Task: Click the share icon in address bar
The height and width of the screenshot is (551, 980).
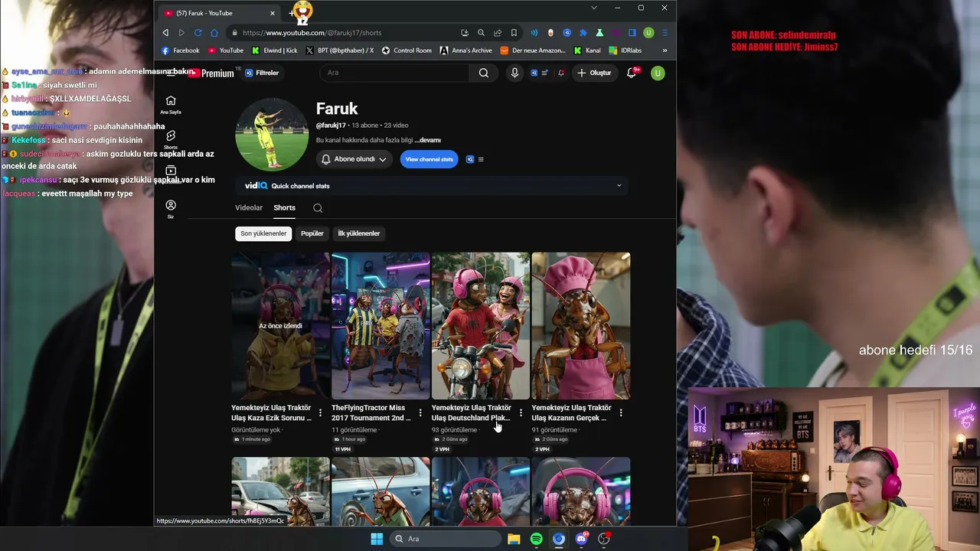Action: [498, 33]
